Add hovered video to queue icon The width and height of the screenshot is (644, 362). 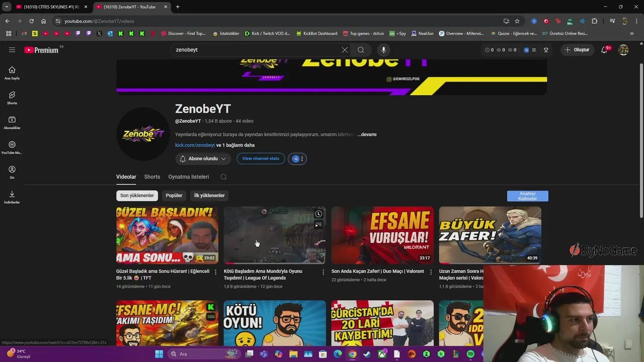pos(318,225)
